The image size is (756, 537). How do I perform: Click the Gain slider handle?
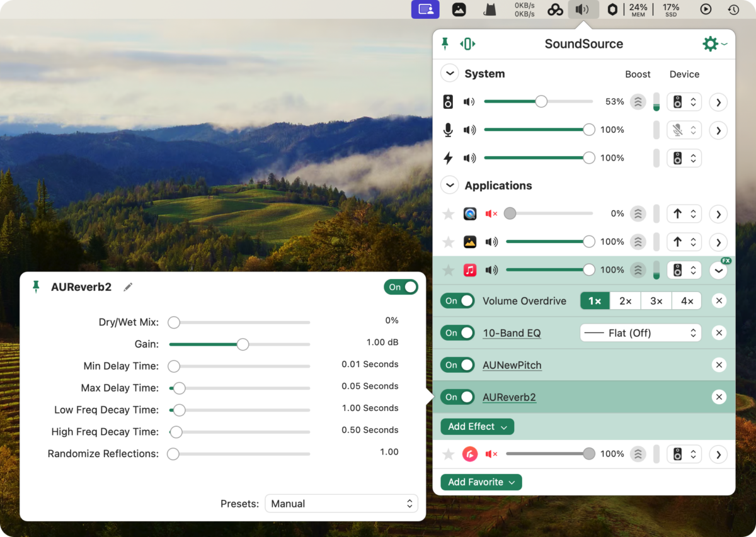click(243, 344)
